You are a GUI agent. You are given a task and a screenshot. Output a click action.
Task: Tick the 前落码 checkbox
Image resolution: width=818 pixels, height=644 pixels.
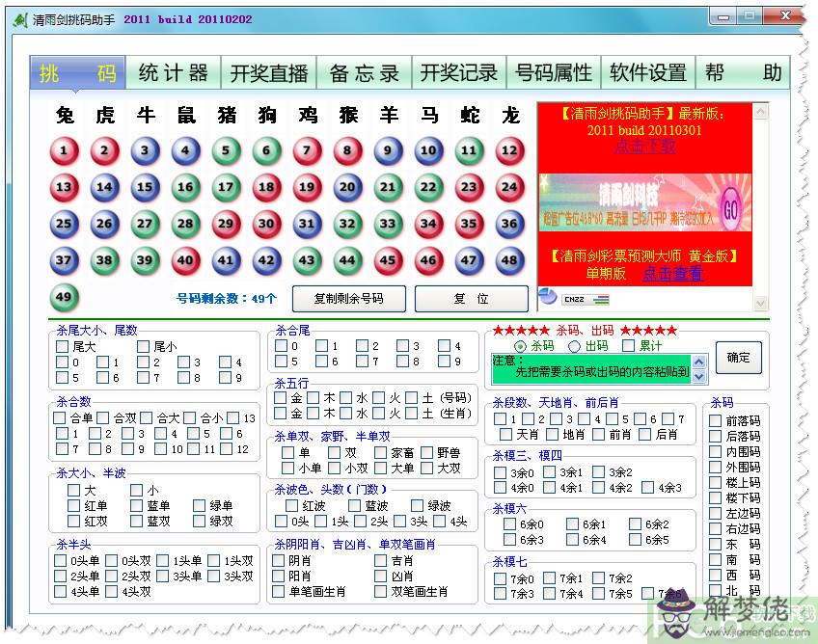[x=715, y=420]
